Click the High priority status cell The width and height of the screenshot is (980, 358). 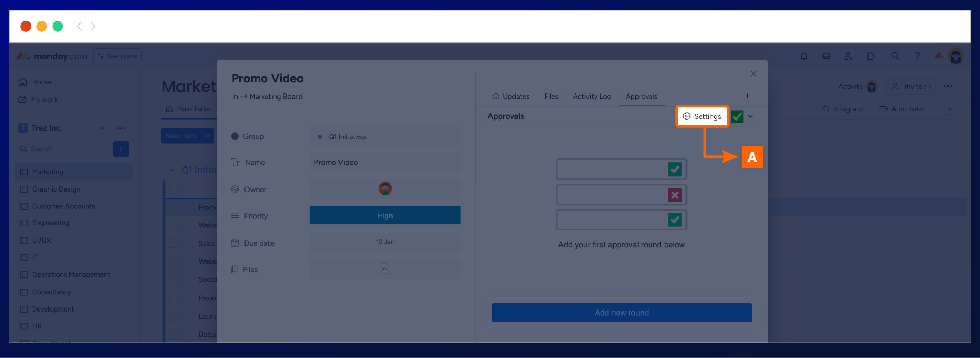click(385, 216)
